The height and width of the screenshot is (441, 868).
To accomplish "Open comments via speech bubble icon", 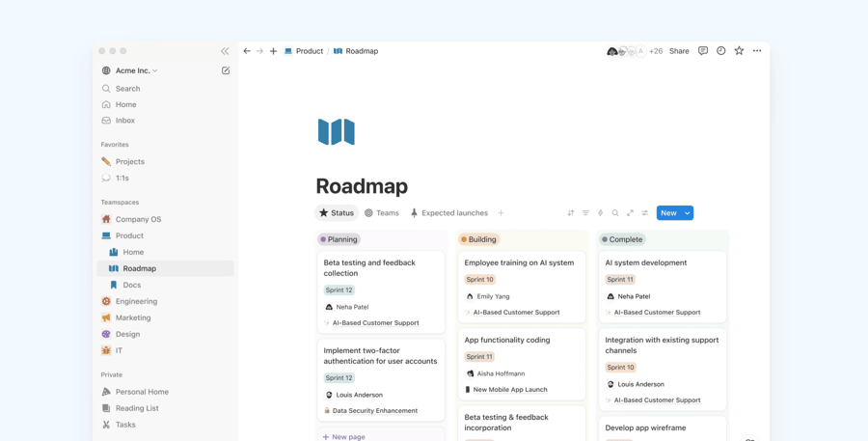I will click(703, 51).
